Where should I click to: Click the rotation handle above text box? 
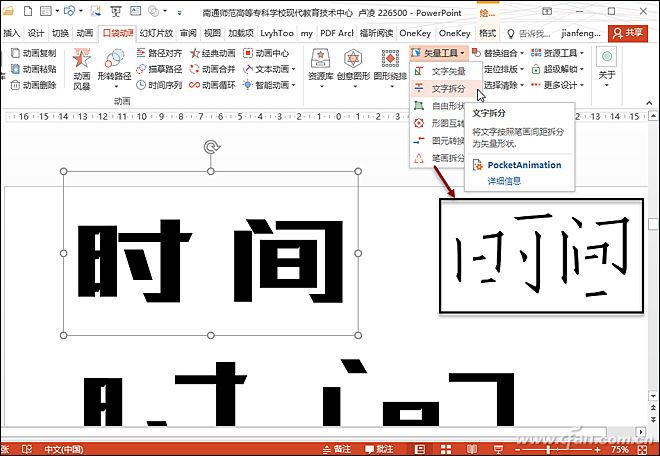tap(212, 147)
